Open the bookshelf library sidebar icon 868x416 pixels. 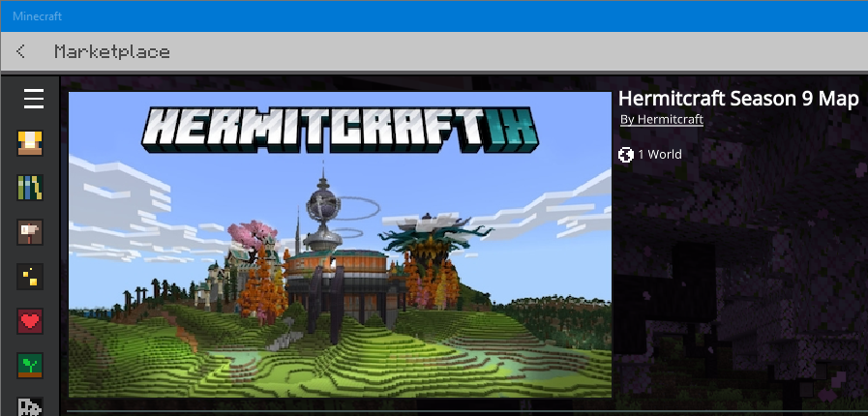click(29, 188)
